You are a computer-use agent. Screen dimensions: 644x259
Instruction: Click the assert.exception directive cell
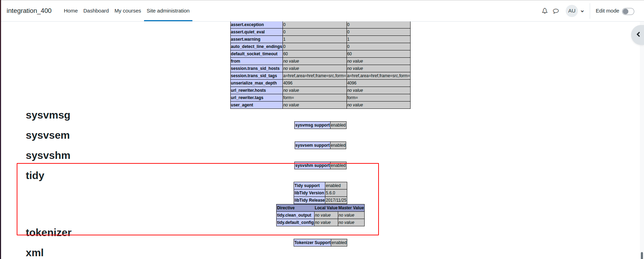click(x=256, y=25)
